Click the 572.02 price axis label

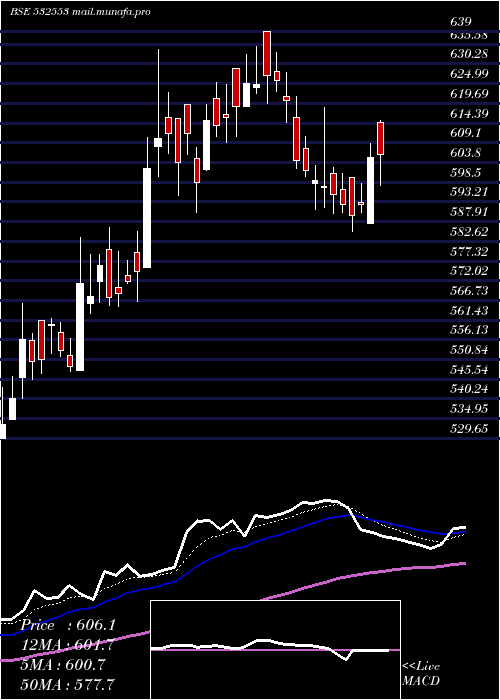469,271
